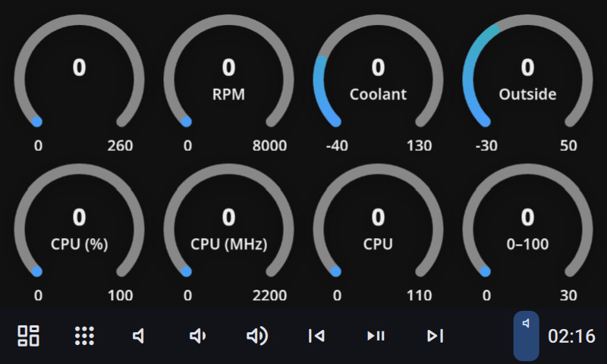Screen dimensions: 607x364
Task: Click the 0–100 gauge
Action: click(527, 229)
